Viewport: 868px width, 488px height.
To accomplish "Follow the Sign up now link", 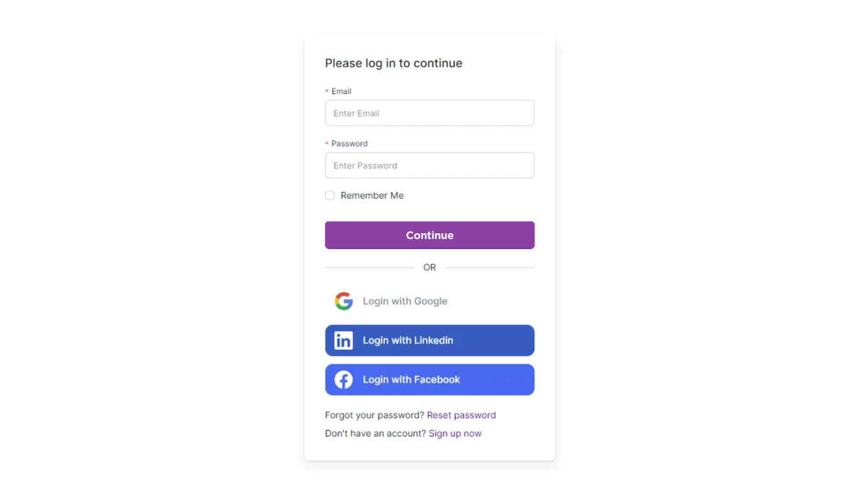I will [x=455, y=433].
